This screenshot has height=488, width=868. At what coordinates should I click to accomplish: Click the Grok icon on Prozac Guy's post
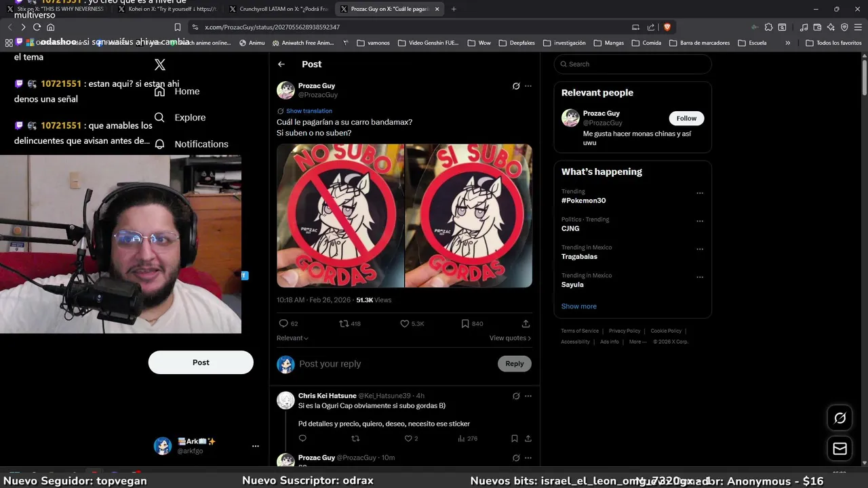pyautogui.click(x=516, y=86)
